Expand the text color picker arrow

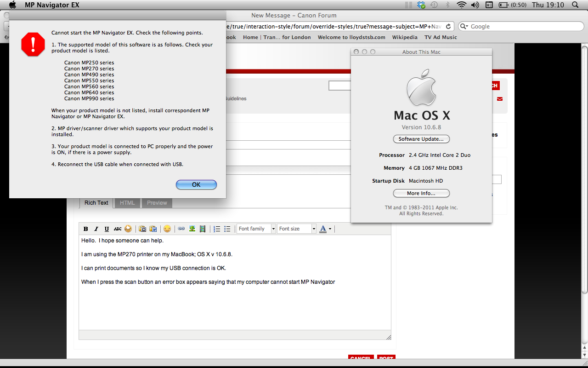[x=330, y=229]
